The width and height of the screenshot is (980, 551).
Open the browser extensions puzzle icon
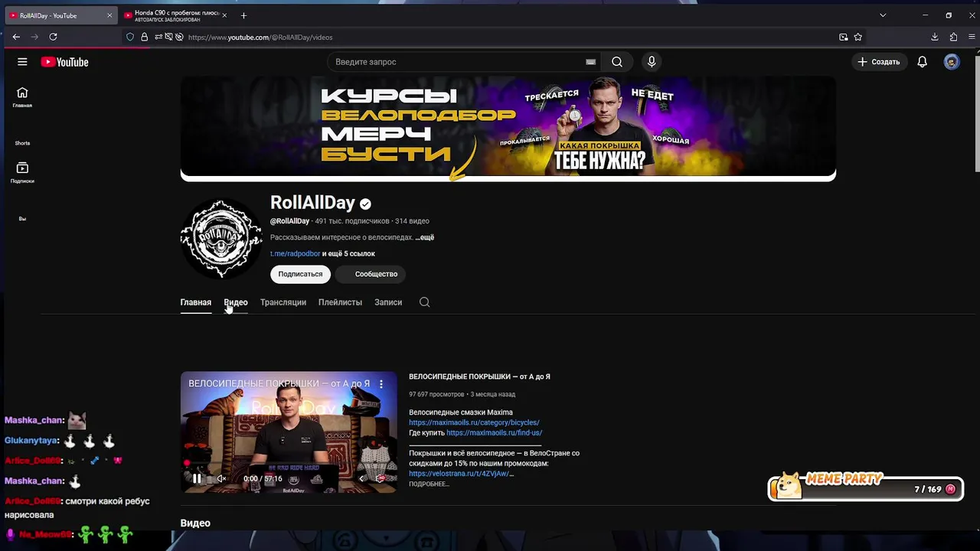click(x=953, y=37)
